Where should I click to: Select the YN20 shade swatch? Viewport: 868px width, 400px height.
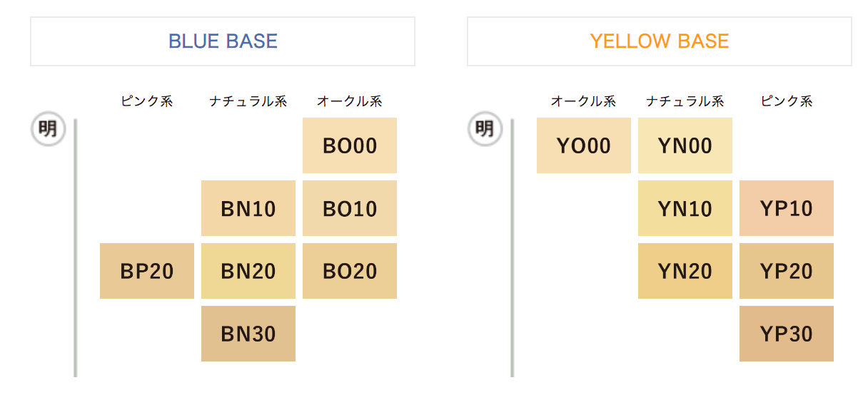pyautogui.click(x=685, y=271)
